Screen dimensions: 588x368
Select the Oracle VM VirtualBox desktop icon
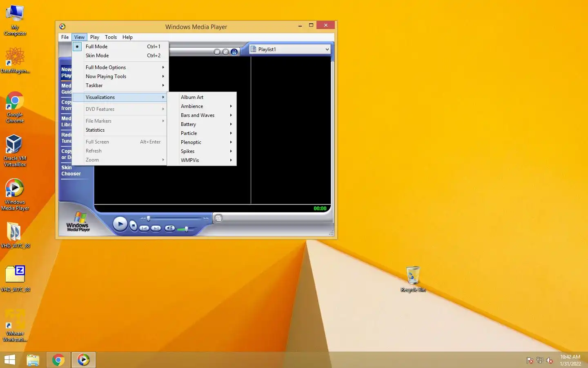tap(15, 150)
